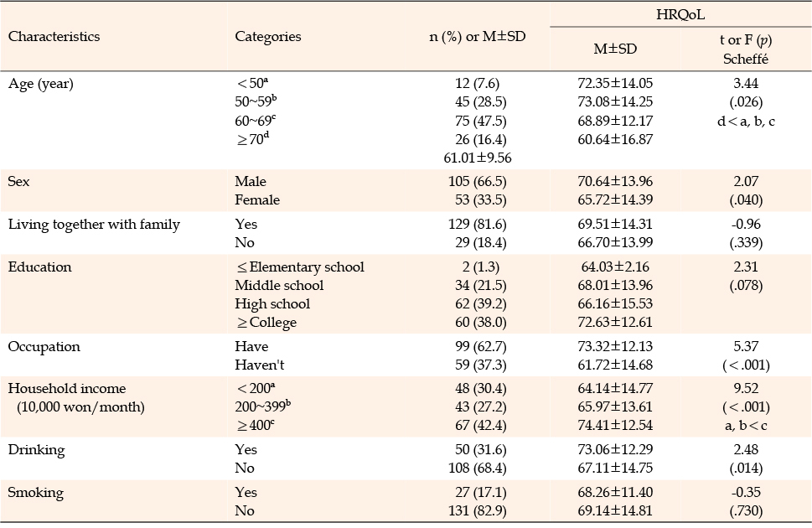
Task: Click the Sex characteristic label
Action: (18, 181)
